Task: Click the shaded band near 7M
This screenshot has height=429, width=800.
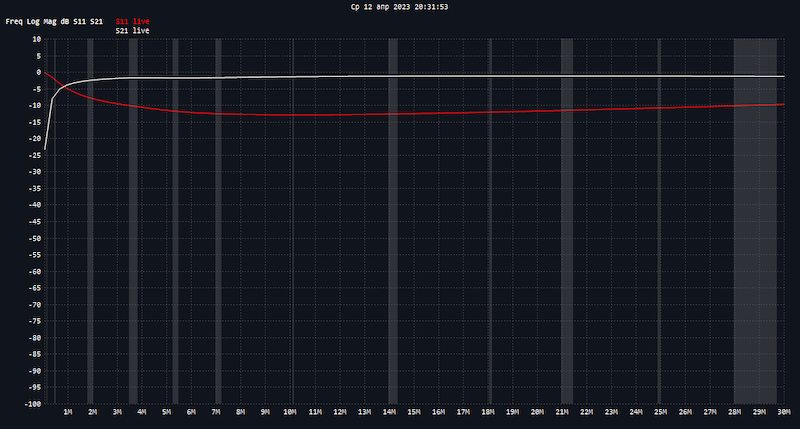Action: [x=217, y=250]
